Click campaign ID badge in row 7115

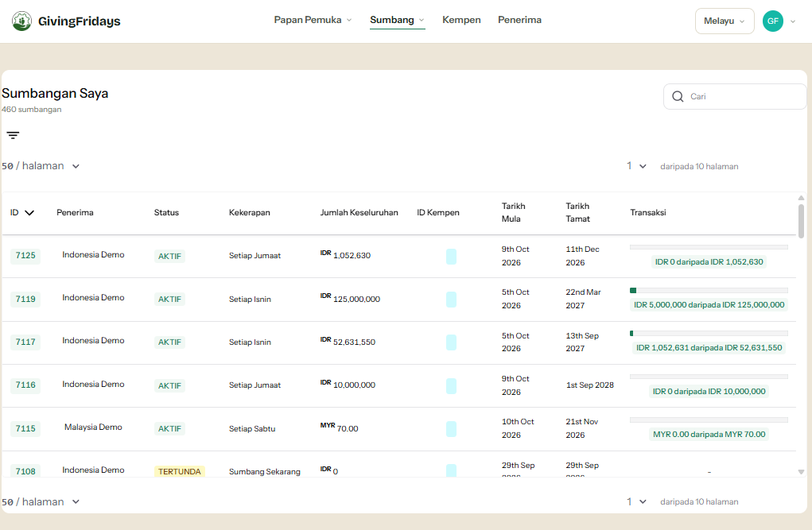coord(451,428)
